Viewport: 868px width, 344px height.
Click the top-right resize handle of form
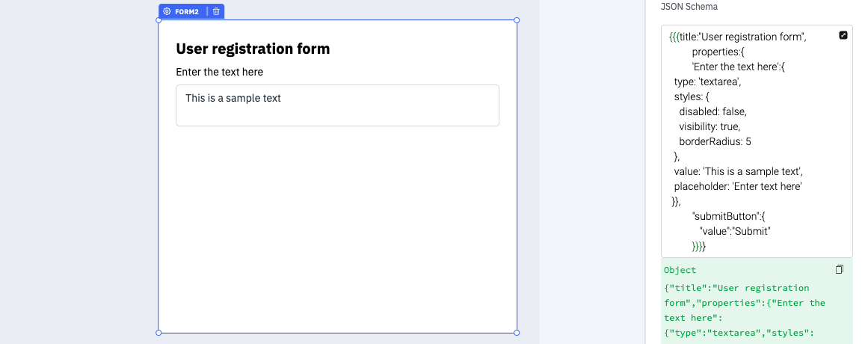[517, 20]
